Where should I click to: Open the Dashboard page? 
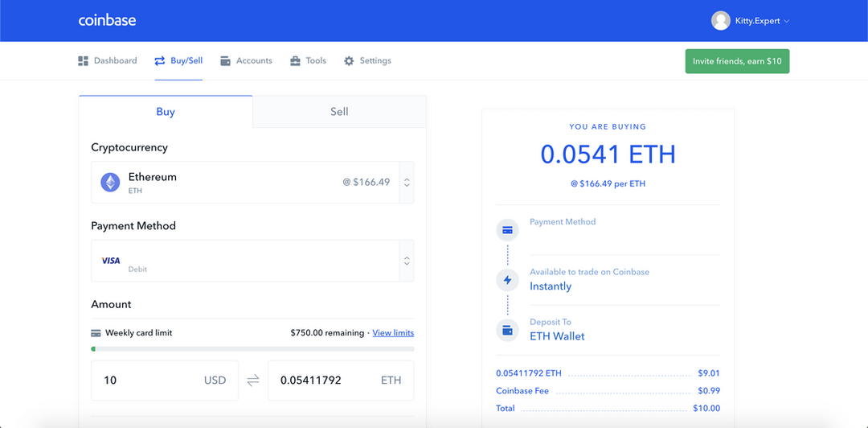tap(108, 61)
